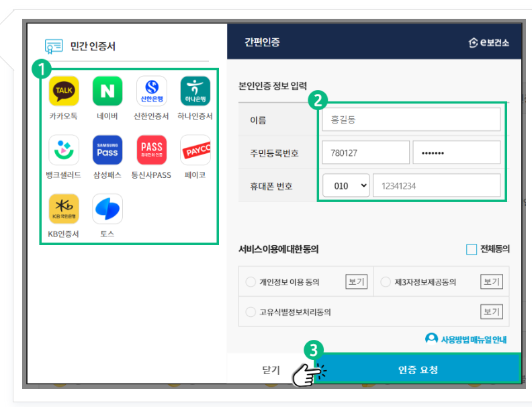Image resolution: width=532 pixels, height=407 pixels.
Task: View 고유식별정보처리동의 details with 보기
Action: coord(492,312)
